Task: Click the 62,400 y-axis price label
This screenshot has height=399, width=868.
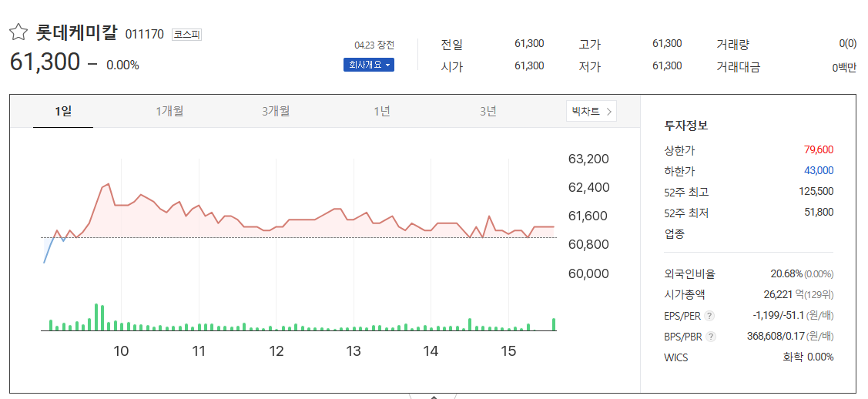Action: pos(588,188)
